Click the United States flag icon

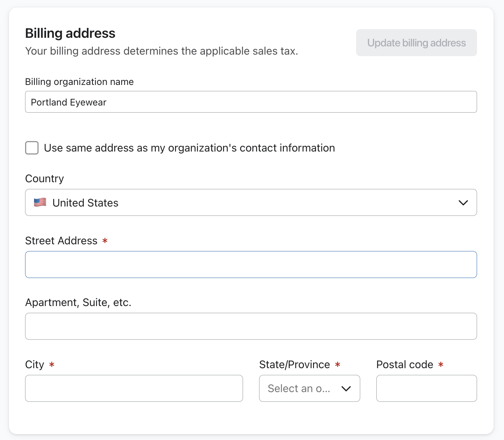coord(40,202)
